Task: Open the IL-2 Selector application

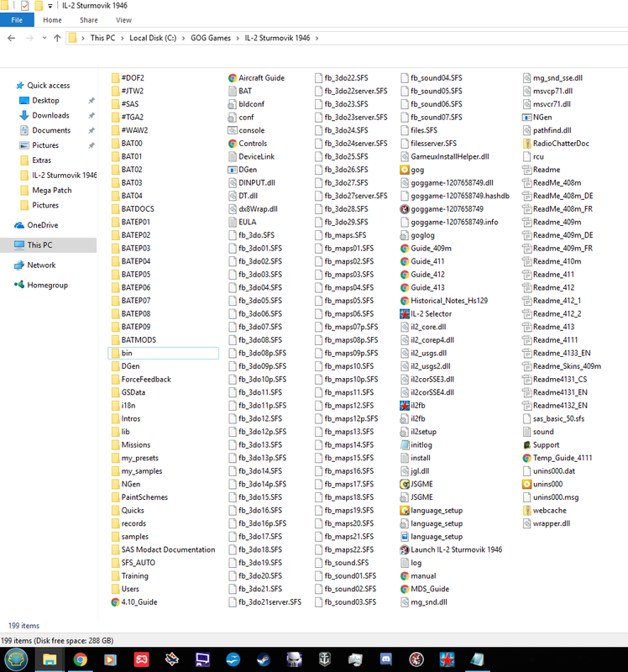Action: tap(426, 313)
